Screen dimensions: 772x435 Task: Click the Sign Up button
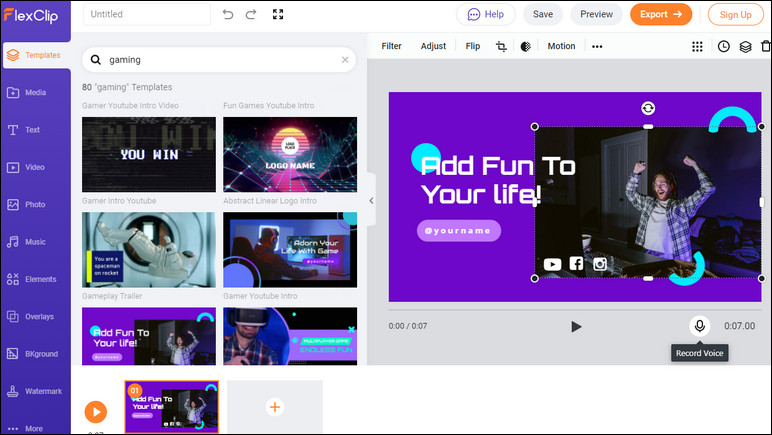point(735,15)
